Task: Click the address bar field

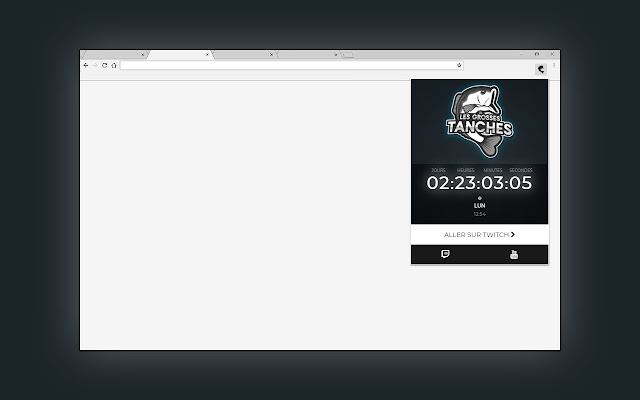Action: [x=291, y=65]
